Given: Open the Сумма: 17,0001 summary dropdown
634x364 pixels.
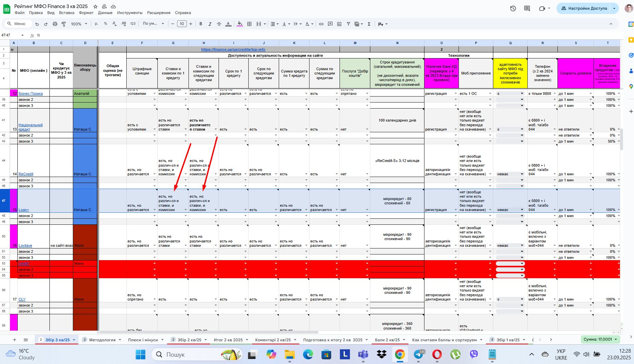Looking at the screenshot, I should [x=600, y=340].
